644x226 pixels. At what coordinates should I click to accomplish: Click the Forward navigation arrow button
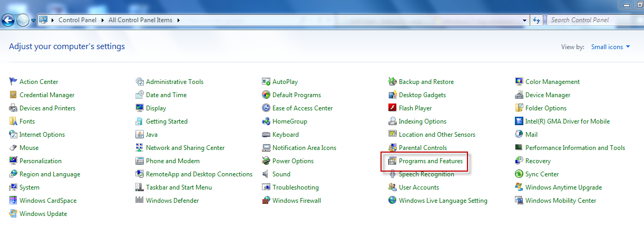(23, 21)
